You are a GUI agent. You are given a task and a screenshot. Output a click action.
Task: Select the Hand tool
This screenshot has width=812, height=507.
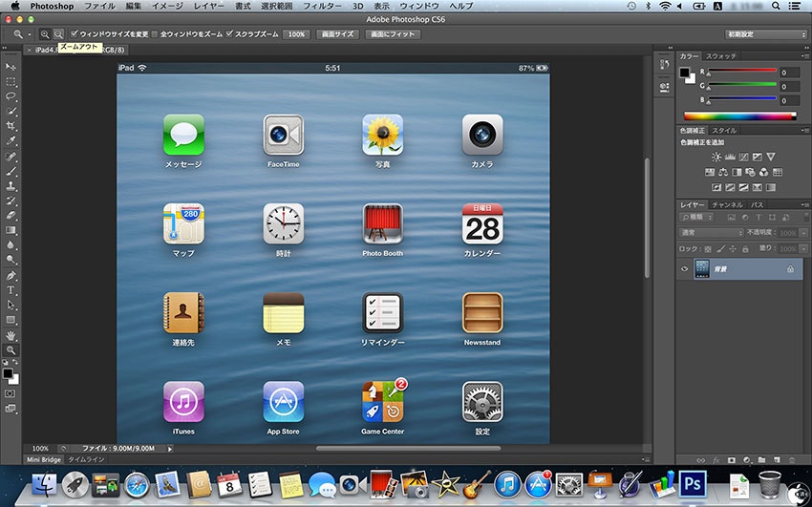point(11,336)
